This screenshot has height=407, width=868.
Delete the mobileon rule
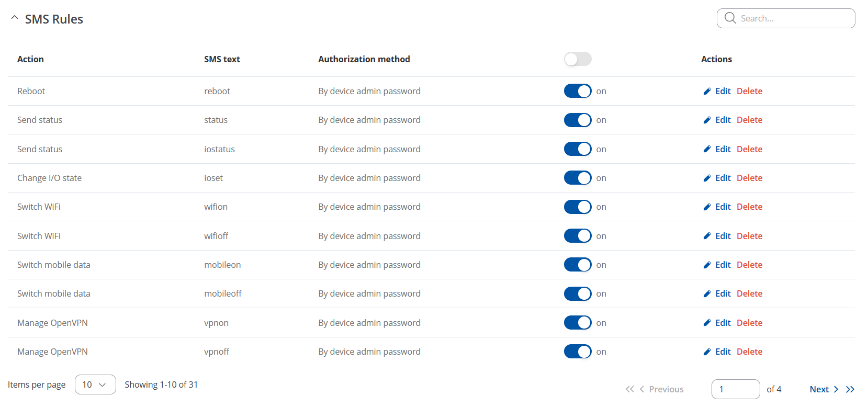[749, 265]
